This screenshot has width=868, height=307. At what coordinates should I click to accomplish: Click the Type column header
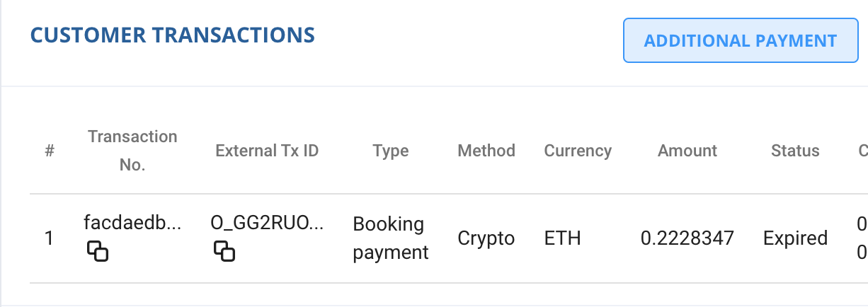(390, 151)
